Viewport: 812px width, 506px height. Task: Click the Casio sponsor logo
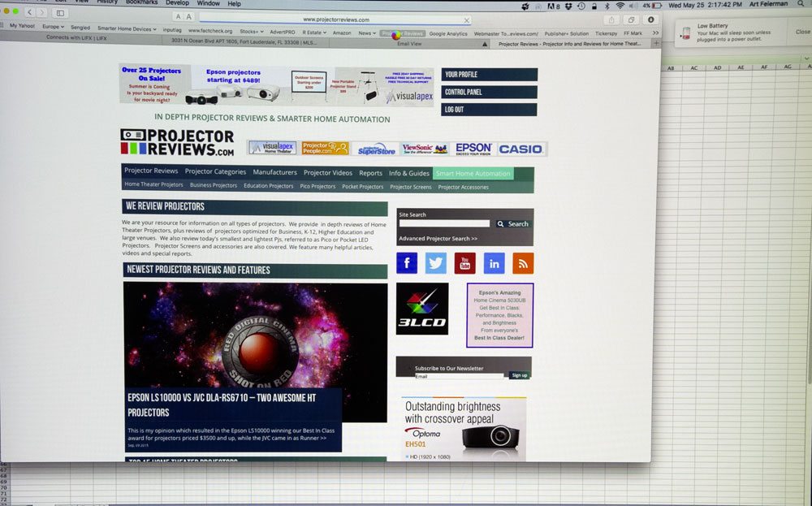pos(520,149)
